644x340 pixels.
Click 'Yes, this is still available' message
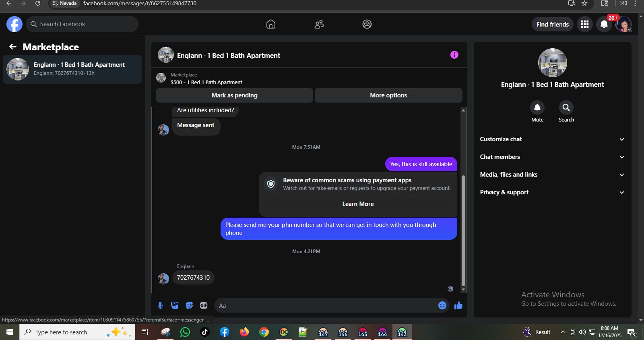pyautogui.click(x=421, y=164)
